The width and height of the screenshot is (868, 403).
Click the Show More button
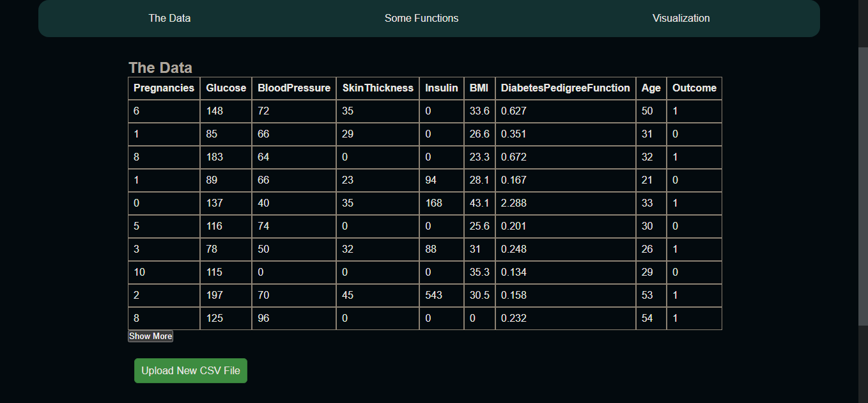tap(150, 336)
